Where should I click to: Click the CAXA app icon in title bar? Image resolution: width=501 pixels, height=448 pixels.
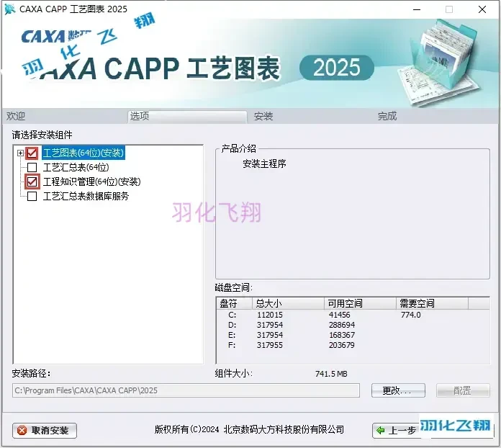pyautogui.click(x=9, y=9)
